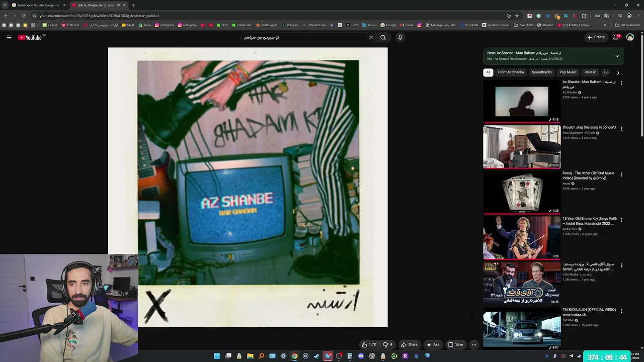Open the VirusTotal bookmark
The width and height of the screenshot is (644, 362).
coord(469,25)
